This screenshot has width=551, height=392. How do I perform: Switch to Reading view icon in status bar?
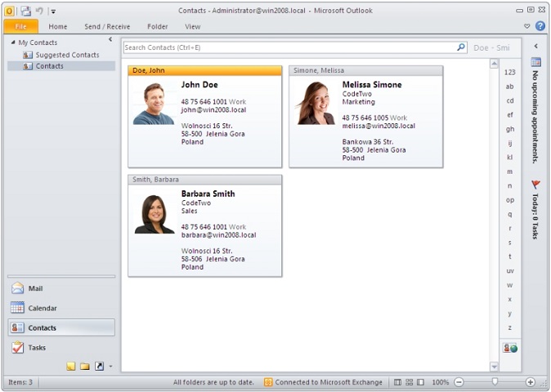(421, 382)
